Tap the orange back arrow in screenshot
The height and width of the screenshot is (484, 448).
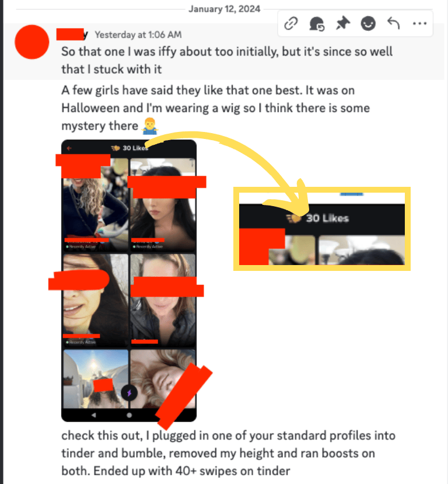click(x=69, y=148)
